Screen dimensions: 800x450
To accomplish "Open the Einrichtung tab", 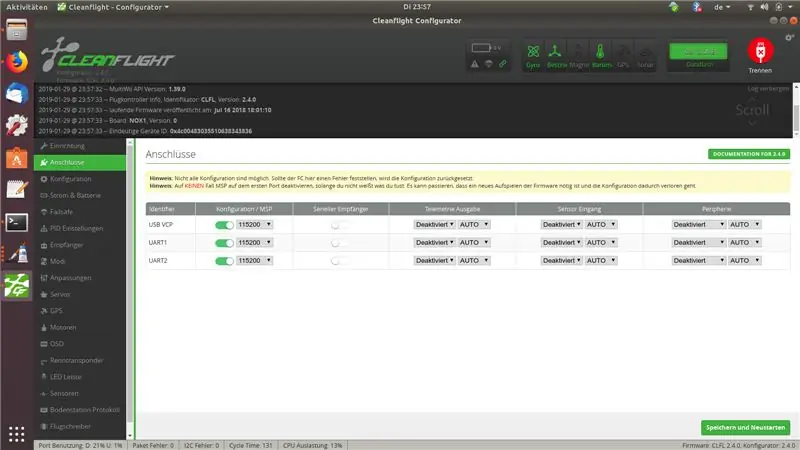I will [x=80, y=146].
